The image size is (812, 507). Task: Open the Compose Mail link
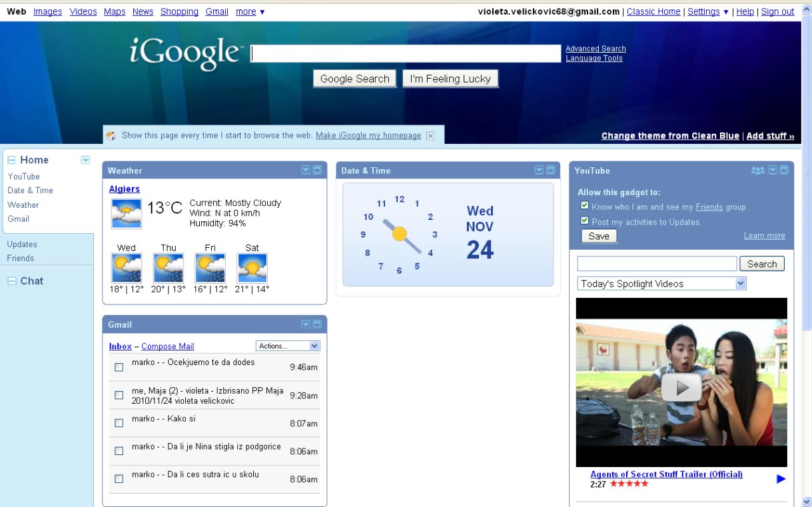coord(168,346)
